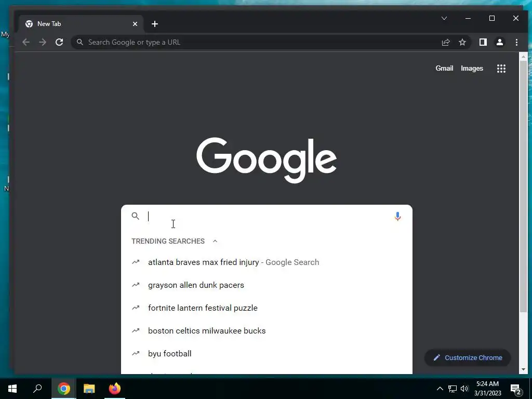The width and height of the screenshot is (532, 399).
Task: Open the taskbar clock and date
Action: coord(487,389)
